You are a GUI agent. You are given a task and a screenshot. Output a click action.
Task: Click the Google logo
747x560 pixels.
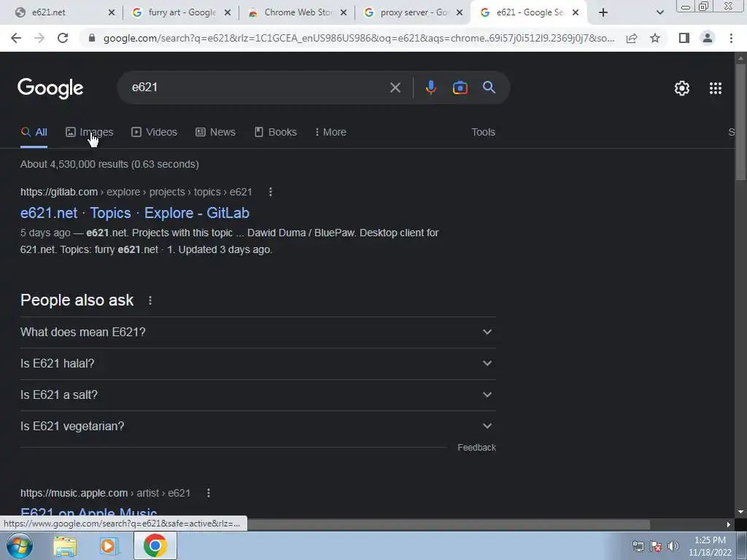tap(50, 88)
